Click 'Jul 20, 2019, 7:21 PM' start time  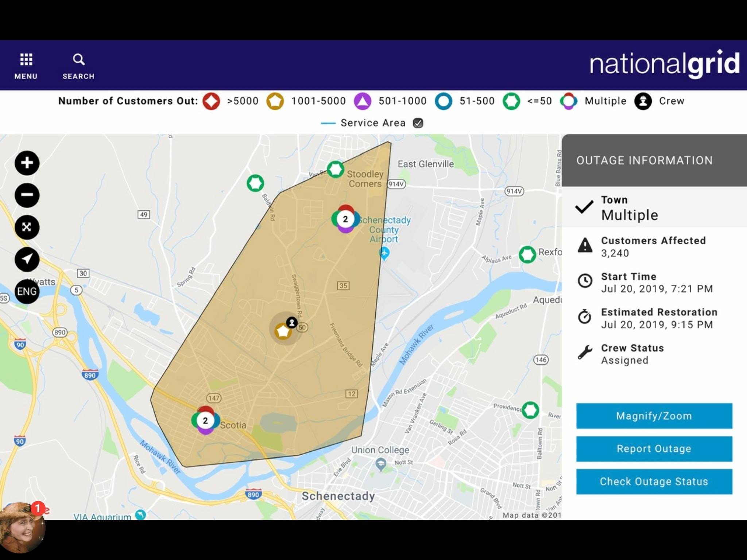pyautogui.click(x=657, y=289)
